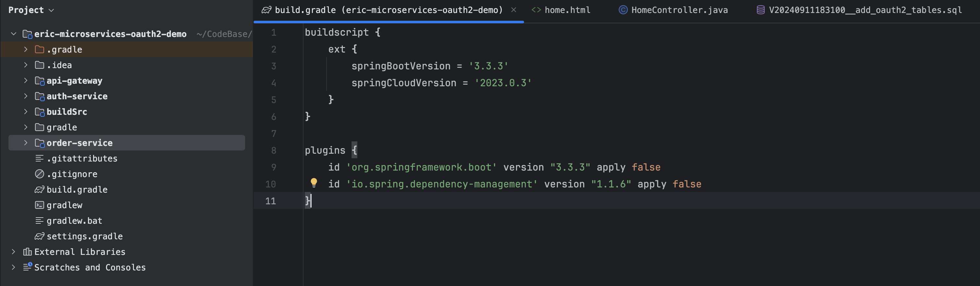Click the .gitignore ignore-file icon
This screenshot has height=286, width=980.
(x=40, y=174)
